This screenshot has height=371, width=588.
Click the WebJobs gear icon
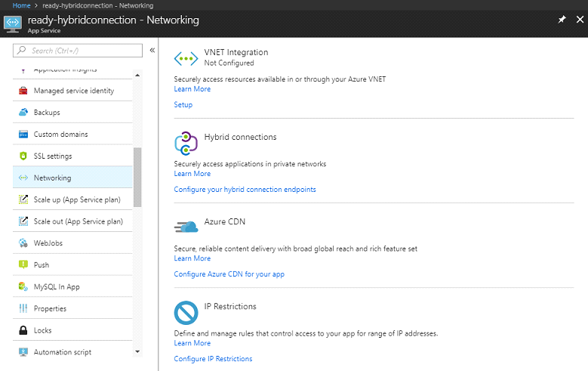pos(23,243)
